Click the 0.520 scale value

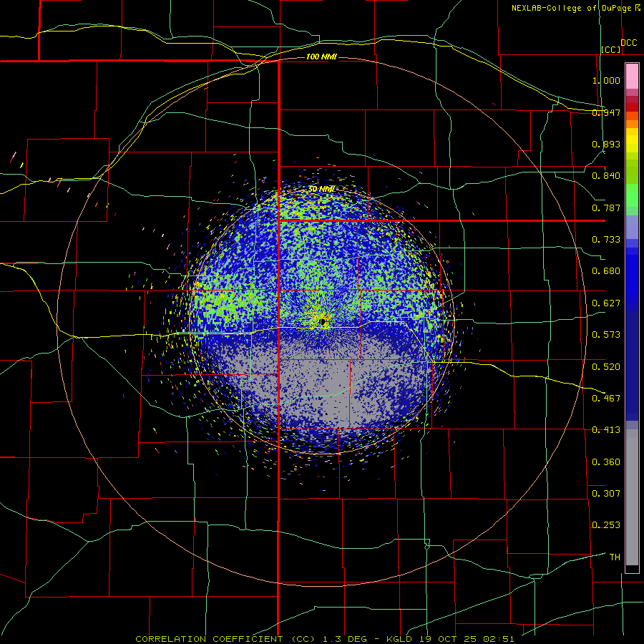[606, 367]
